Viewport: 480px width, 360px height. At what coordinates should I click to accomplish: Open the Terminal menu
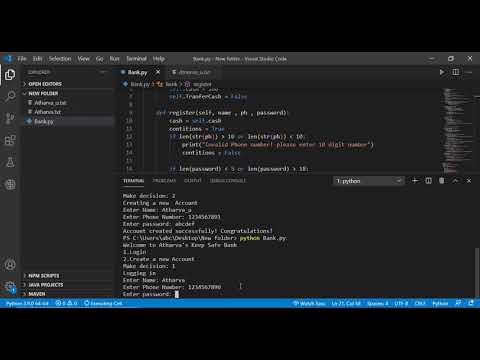pyautogui.click(x=136, y=59)
